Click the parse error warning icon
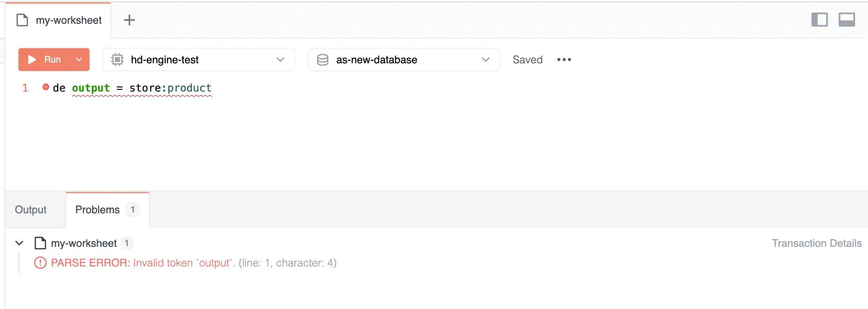Viewport: 868px width, 309px height. point(40,263)
